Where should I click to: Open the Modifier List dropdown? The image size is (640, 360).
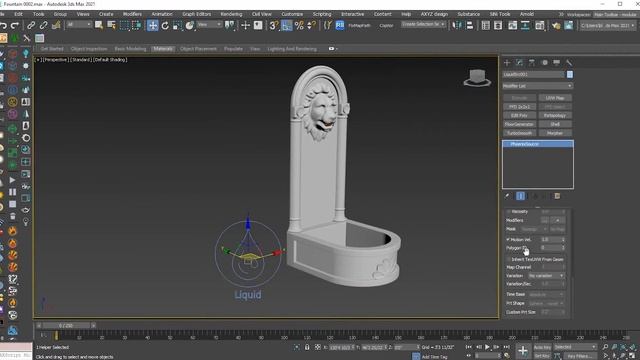(x=538, y=86)
